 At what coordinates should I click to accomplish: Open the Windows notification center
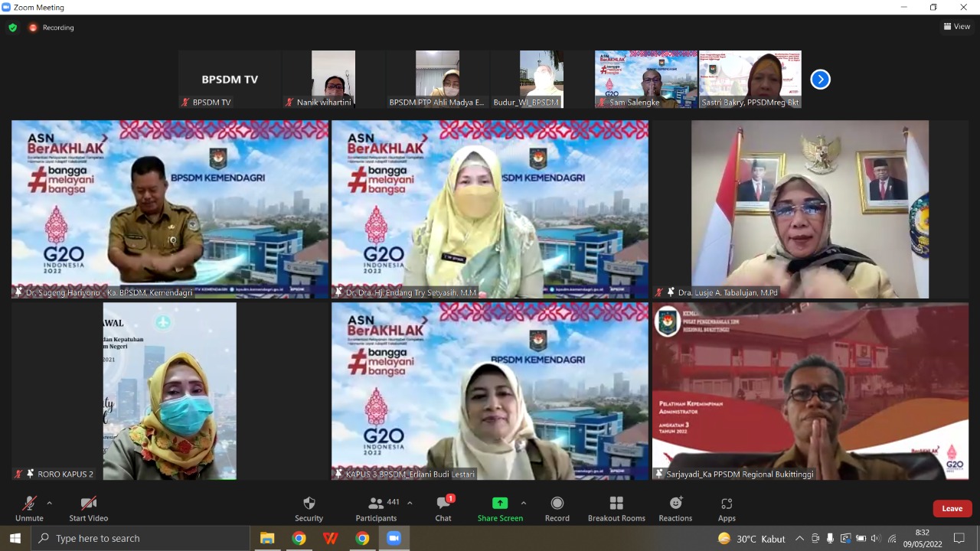[959, 539]
